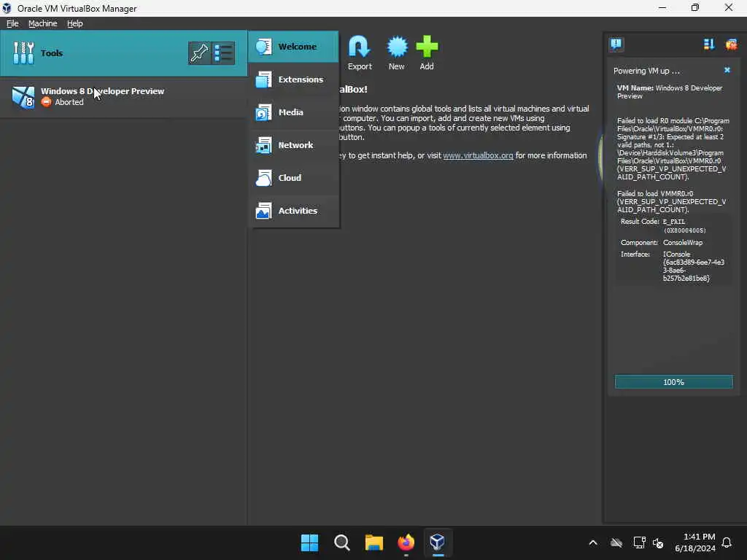Click the clear all notifications icon
The width and height of the screenshot is (747, 560).
pyautogui.click(x=731, y=44)
